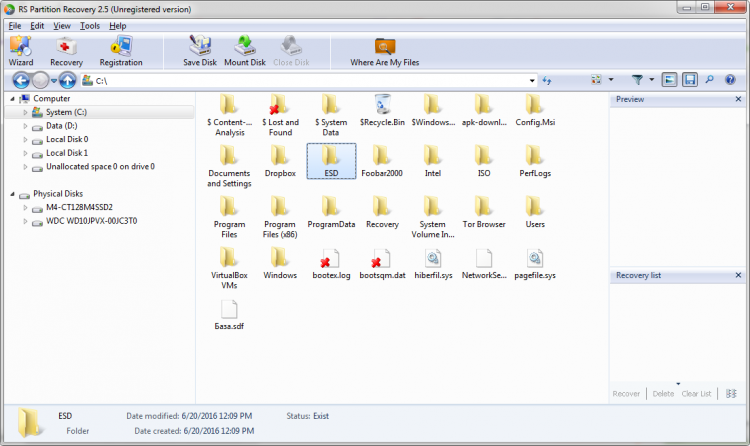Viewport: 750px width, 446px height.
Task: Open search with magnifier icon
Action: [709, 79]
